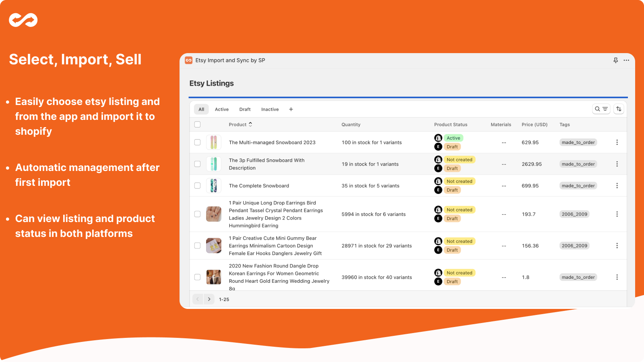Check the Gummy Bear Earrings row

coord(197,246)
